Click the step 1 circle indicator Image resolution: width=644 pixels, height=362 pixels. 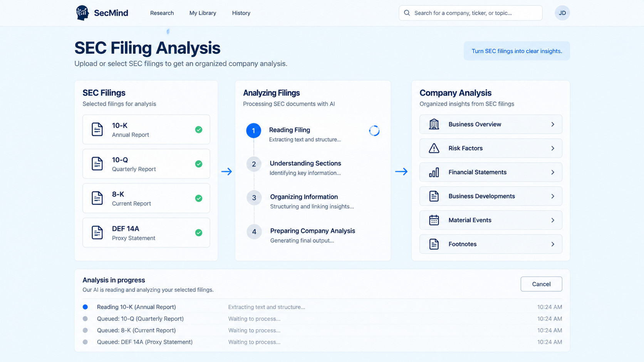click(253, 131)
